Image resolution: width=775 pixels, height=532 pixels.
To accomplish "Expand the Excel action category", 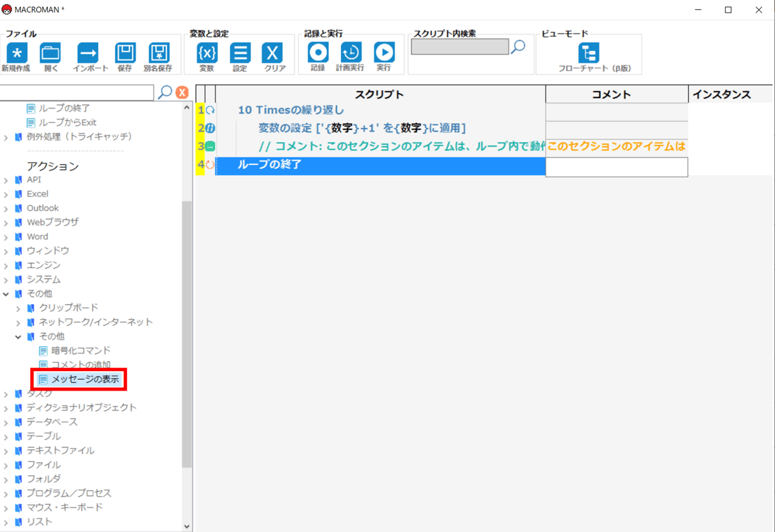I will pos(6,194).
